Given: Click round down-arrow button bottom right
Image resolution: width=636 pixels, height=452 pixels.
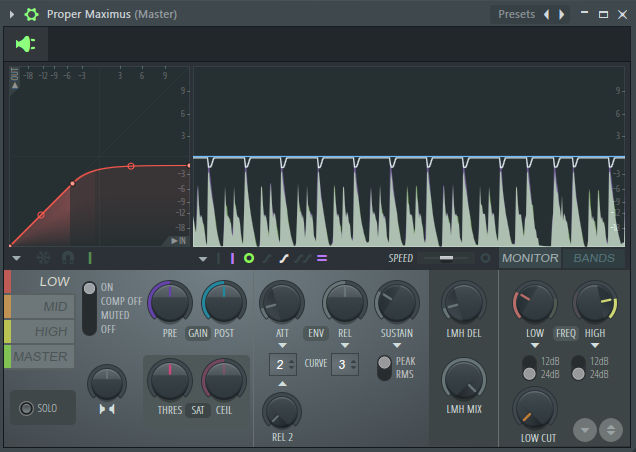Looking at the screenshot, I should (584, 430).
